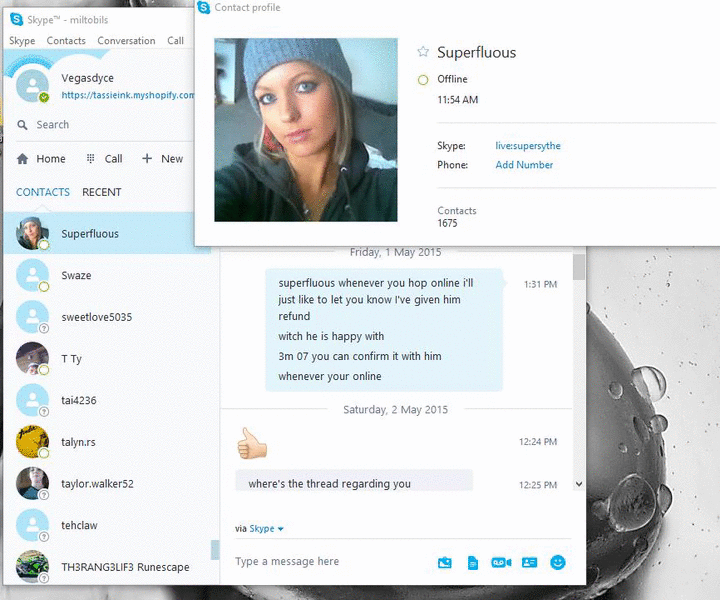The height and width of the screenshot is (600, 720).
Task: Open the Call dial pad icon
Action: [90, 158]
